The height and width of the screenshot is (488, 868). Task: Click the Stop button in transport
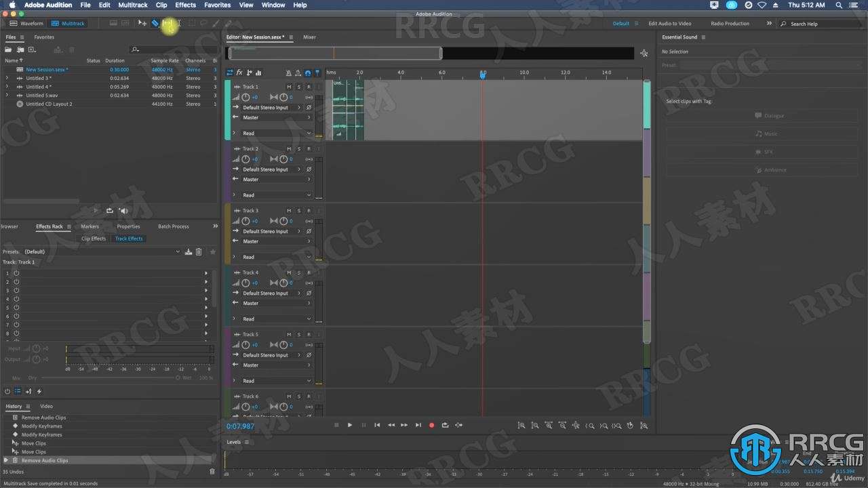coord(336,425)
